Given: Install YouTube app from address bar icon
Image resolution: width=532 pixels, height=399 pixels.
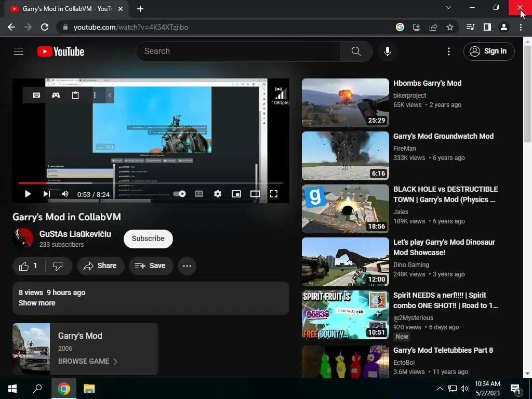Looking at the screenshot, I should tap(417, 27).
